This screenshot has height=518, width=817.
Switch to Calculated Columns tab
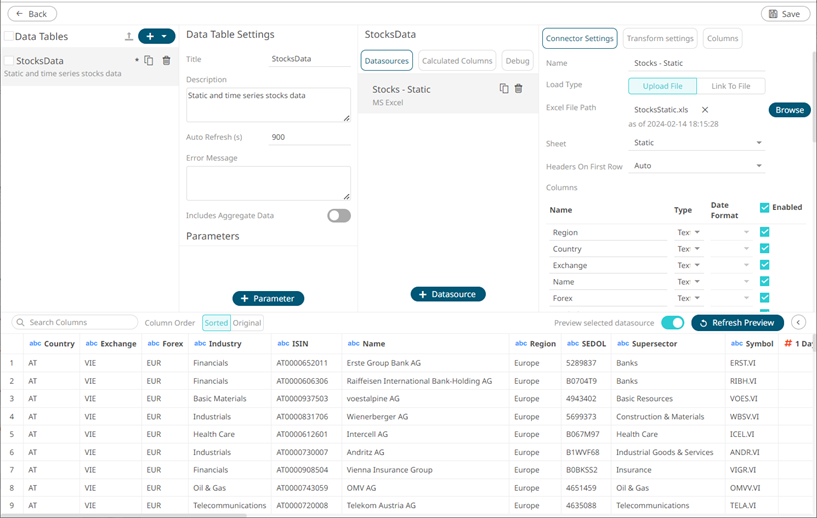tap(457, 60)
